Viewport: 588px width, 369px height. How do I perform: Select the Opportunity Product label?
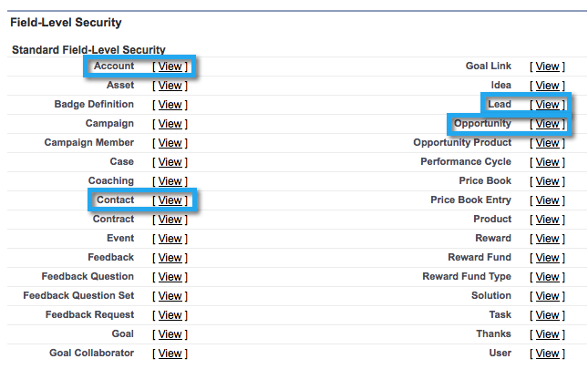point(462,142)
